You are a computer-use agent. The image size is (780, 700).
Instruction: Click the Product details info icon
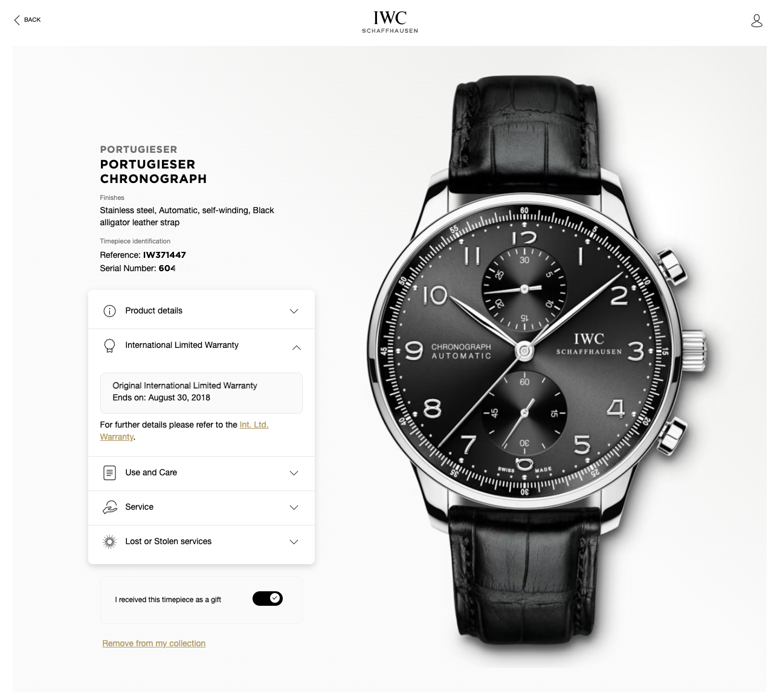tap(109, 311)
